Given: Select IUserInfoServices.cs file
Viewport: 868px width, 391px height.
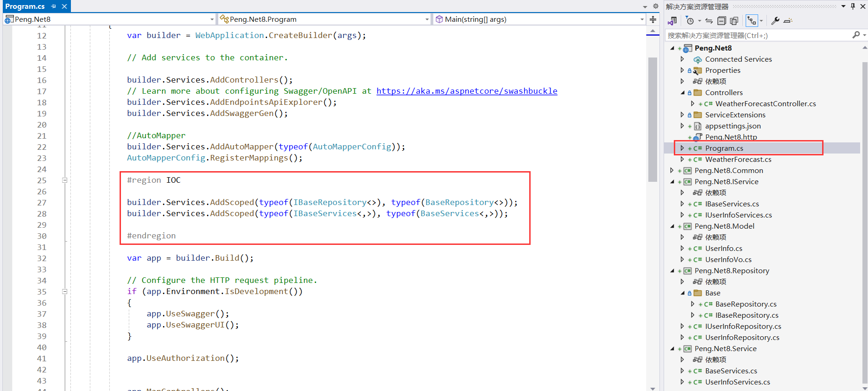Looking at the screenshot, I should (x=738, y=215).
